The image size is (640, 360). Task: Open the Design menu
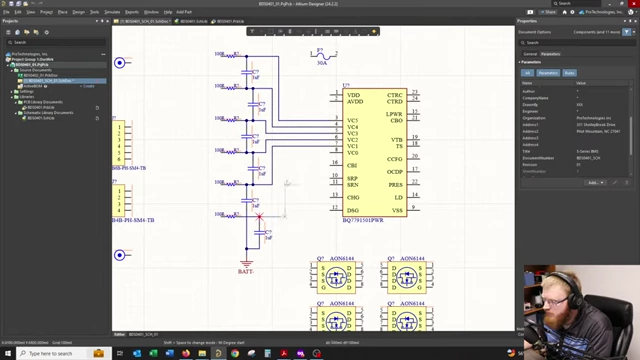tap(78, 12)
